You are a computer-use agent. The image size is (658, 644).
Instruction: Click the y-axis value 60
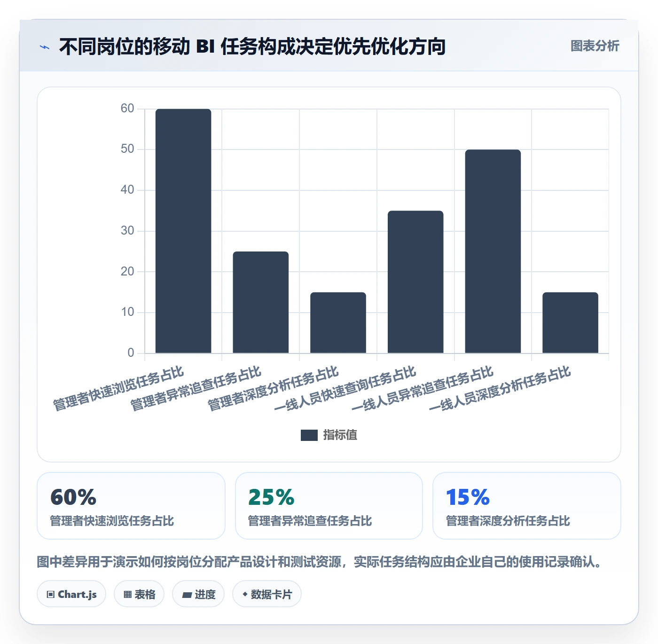click(x=127, y=109)
